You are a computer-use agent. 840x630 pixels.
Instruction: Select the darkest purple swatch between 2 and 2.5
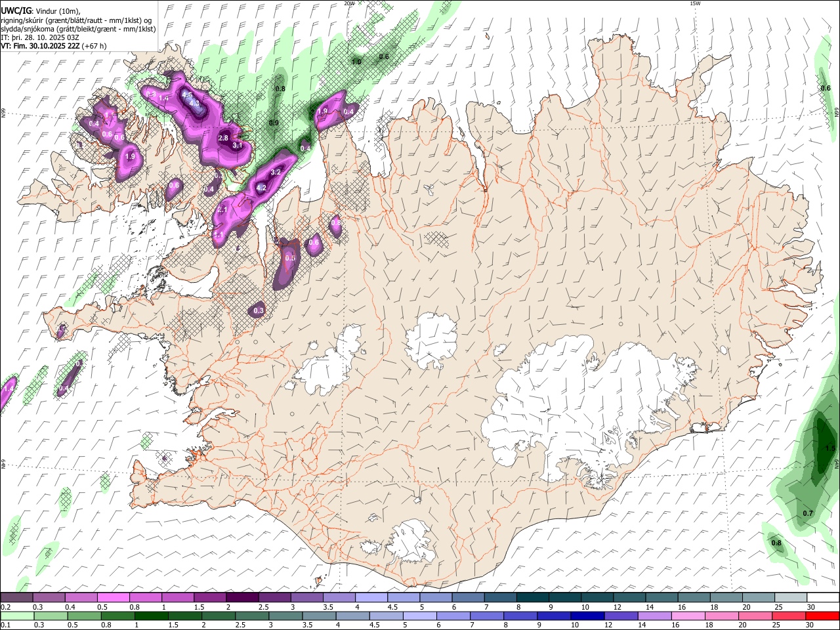241,597
